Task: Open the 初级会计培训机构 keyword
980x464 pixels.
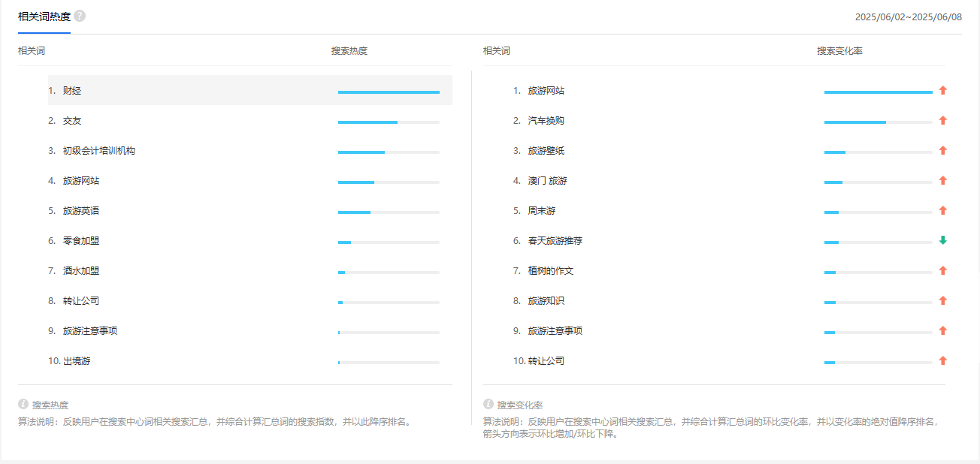Action: [99, 151]
